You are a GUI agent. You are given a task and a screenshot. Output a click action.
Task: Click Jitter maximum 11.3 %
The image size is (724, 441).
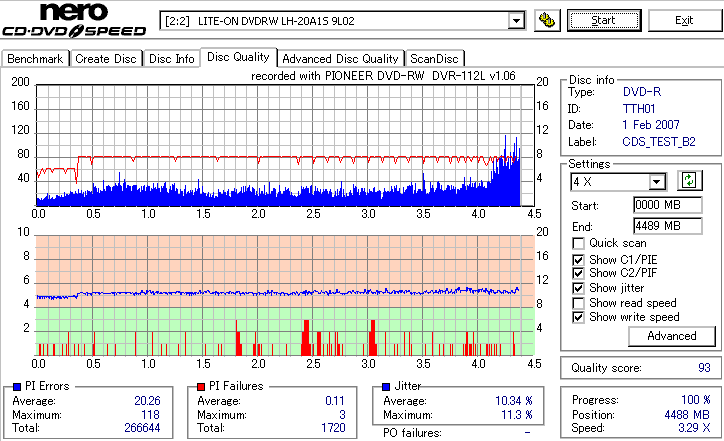pyautogui.click(x=517, y=415)
